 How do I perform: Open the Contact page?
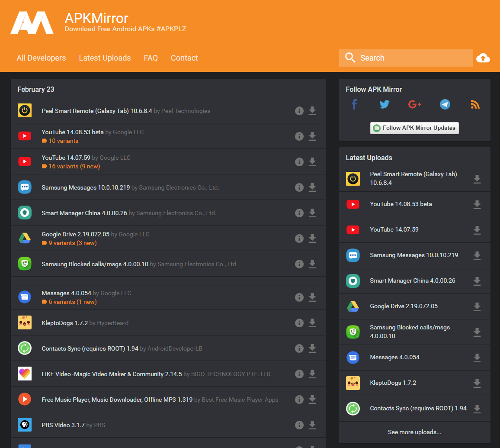click(x=184, y=58)
